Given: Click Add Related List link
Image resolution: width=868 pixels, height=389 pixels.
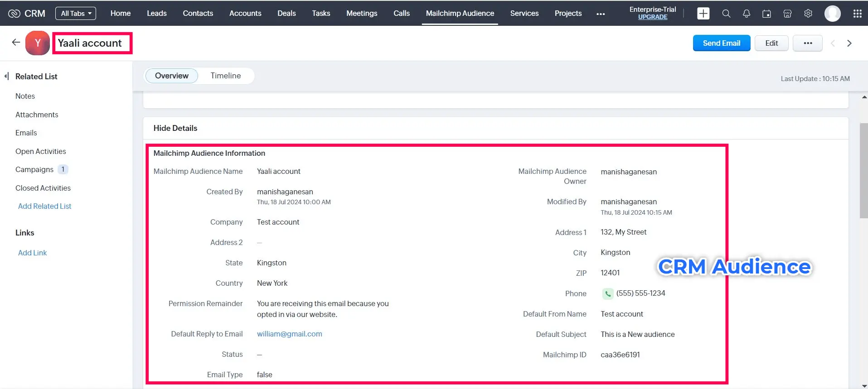Looking at the screenshot, I should [x=45, y=206].
